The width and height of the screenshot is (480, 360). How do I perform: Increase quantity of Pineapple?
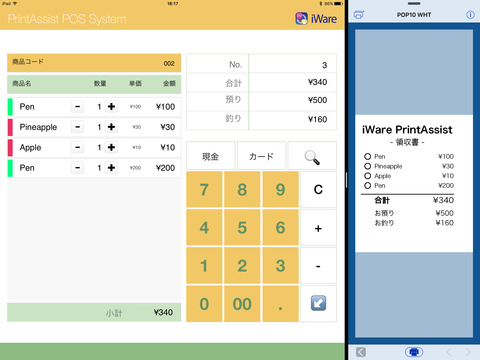(x=111, y=127)
